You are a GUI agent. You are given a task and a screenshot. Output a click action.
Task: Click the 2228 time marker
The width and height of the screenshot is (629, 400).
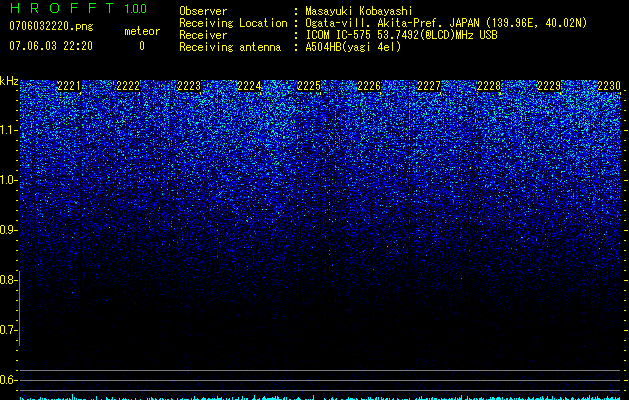click(x=489, y=86)
